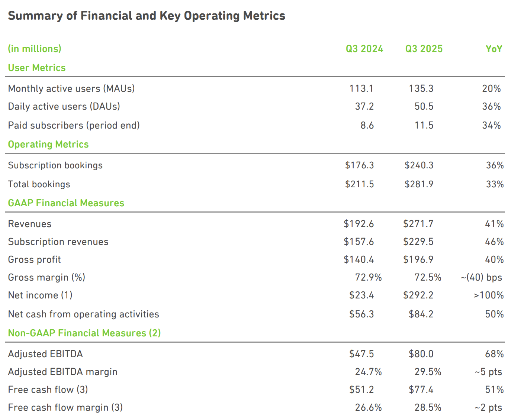Select the Q3 2025 column header

tap(424, 49)
